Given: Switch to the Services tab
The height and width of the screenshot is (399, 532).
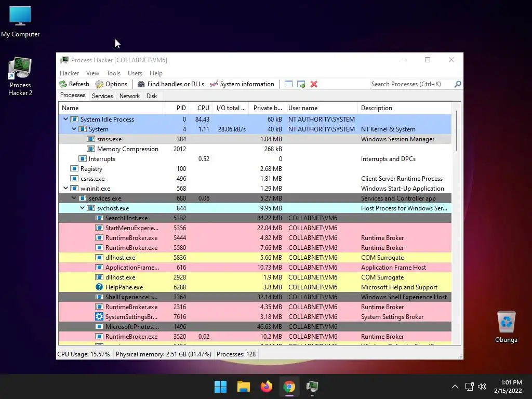Looking at the screenshot, I should (x=102, y=96).
